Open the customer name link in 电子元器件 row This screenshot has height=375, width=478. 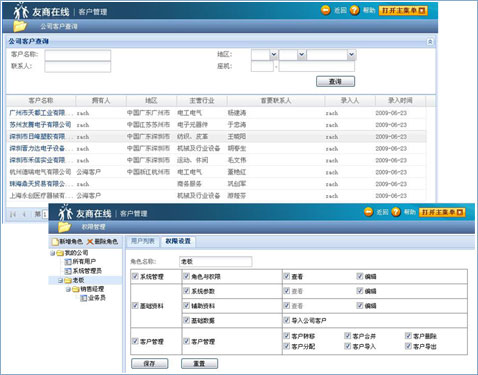point(40,125)
